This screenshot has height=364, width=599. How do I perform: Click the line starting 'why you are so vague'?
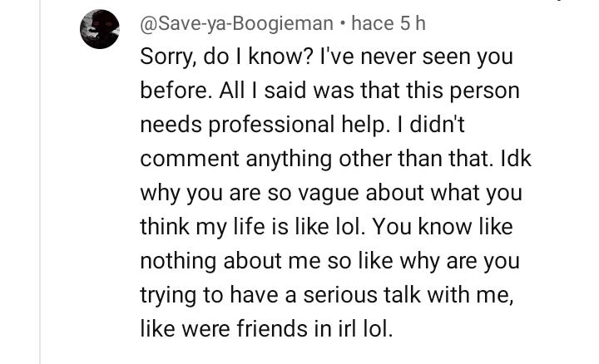tap(331, 193)
